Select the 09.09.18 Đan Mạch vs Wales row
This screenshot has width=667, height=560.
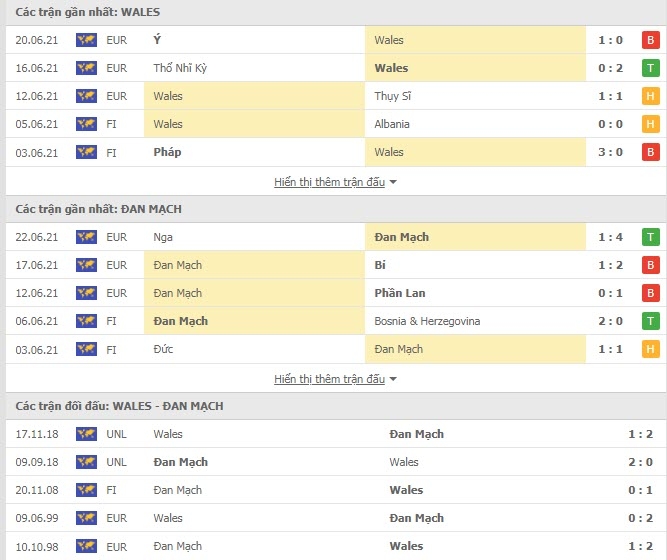point(336,462)
